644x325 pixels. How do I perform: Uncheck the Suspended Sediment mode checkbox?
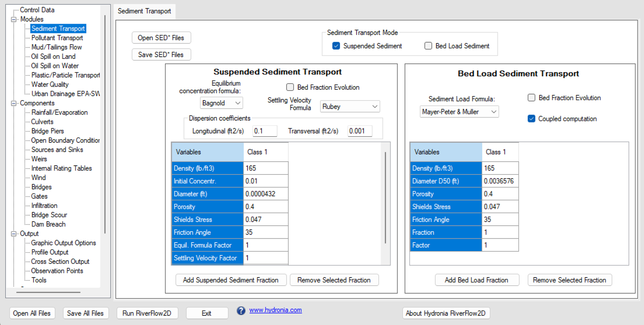pos(336,46)
